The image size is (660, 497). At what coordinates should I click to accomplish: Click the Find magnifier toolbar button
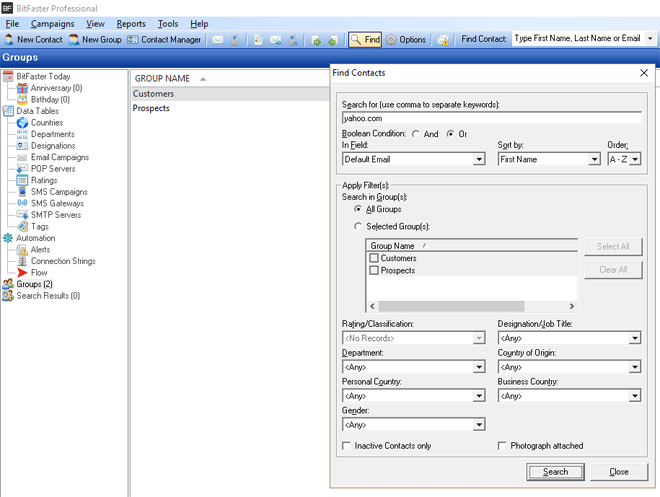pos(365,40)
